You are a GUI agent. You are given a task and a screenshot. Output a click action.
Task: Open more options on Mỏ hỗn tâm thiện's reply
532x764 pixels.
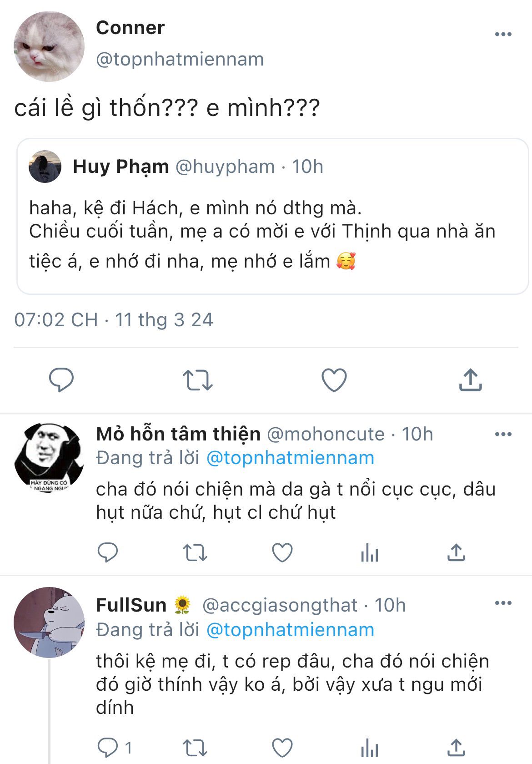tap(503, 434)
